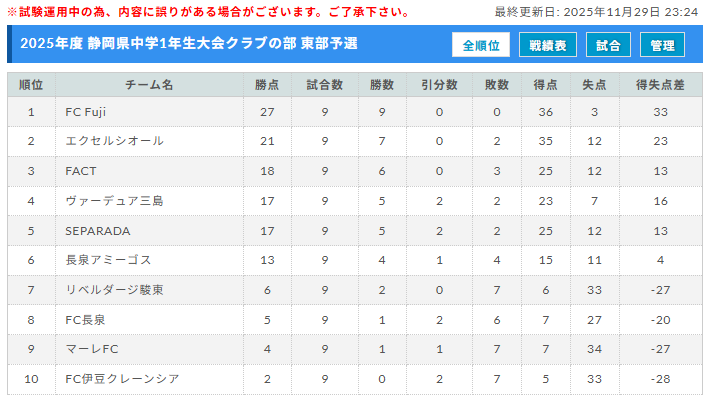Click team name エクセルシオール

pyautogui.click(x=114, y=141)
